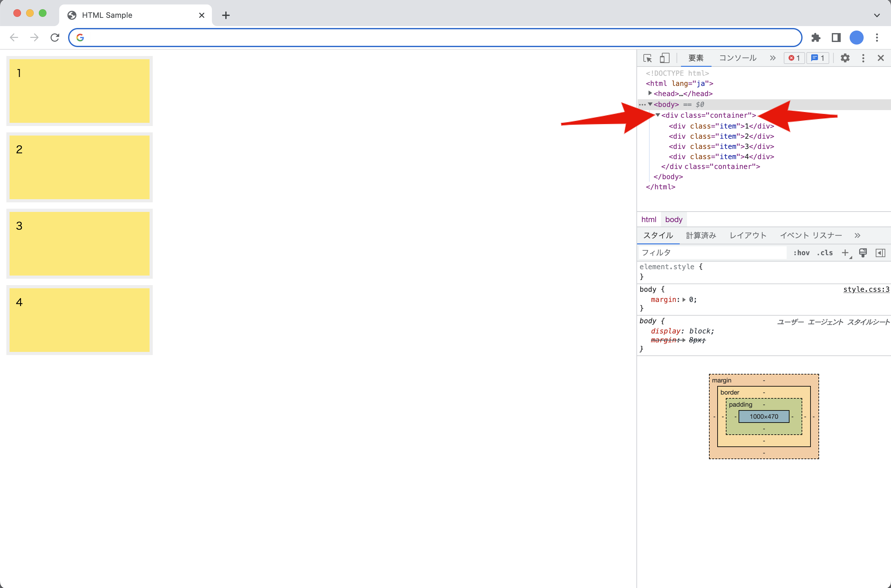Click the 1000×470 content box diagram
Viewport: 891px width, 588px height.
tap(764, 416)
